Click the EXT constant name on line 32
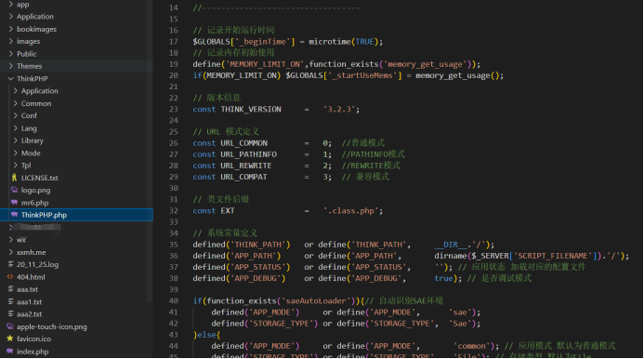The width and height of the screenshot is (644, 359). click(228, 210)
